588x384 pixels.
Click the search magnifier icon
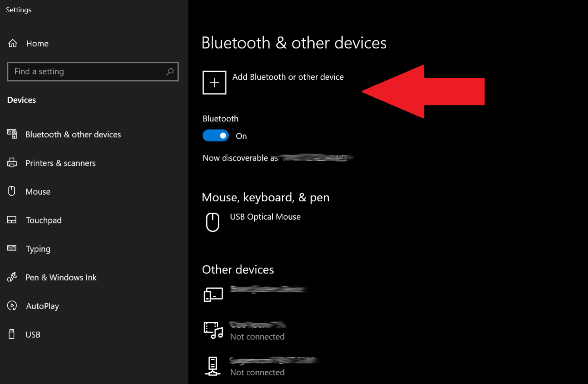coord(170,71)
